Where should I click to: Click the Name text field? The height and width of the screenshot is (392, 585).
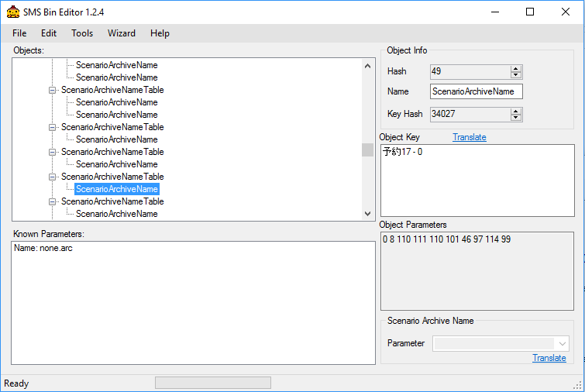pyautogui.click(x=477, y=91)
